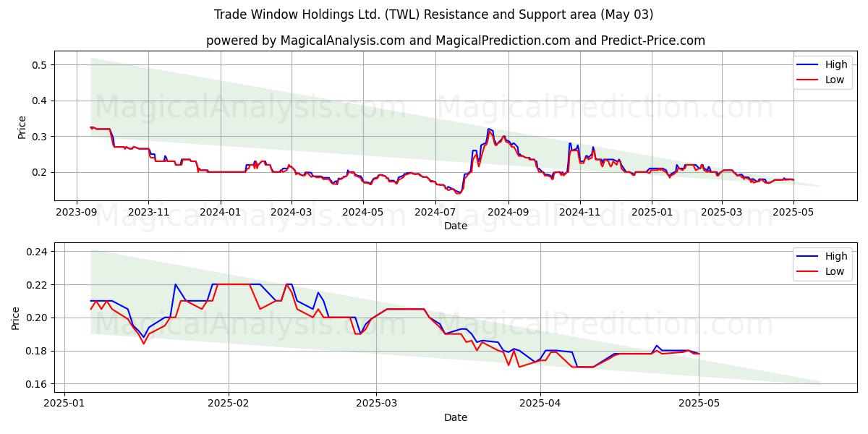Click '2025-04' tick label on bottom chart
Image resolution: width=868 pixels, height=434 pixels.
pyautogui.click(x=541, y=404)
